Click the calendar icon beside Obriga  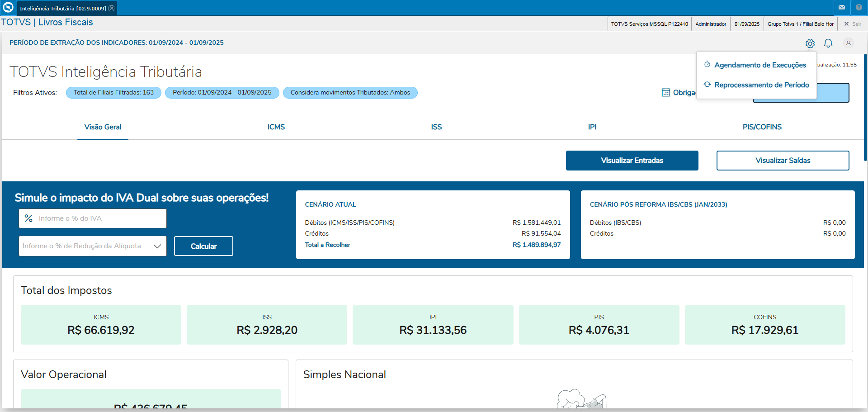coord(666,92)
